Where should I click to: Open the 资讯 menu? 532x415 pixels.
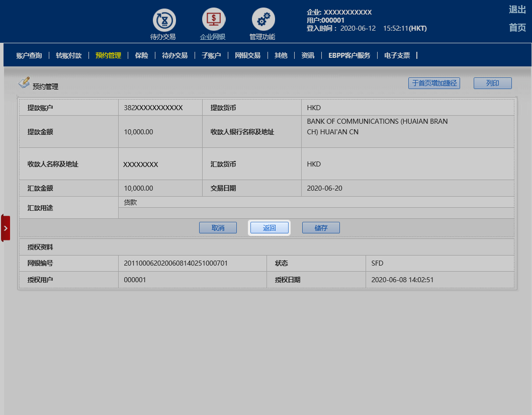click(308, 55)
